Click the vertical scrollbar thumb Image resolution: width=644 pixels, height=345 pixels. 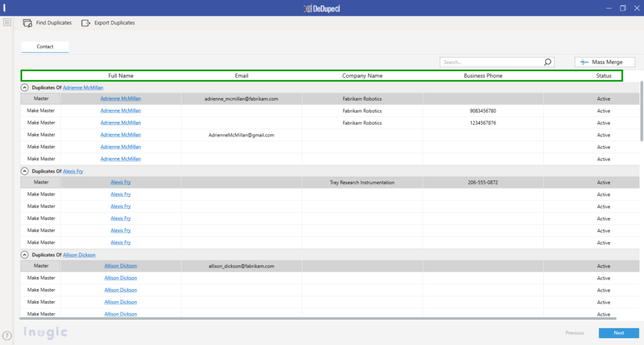tap(641, 111)
